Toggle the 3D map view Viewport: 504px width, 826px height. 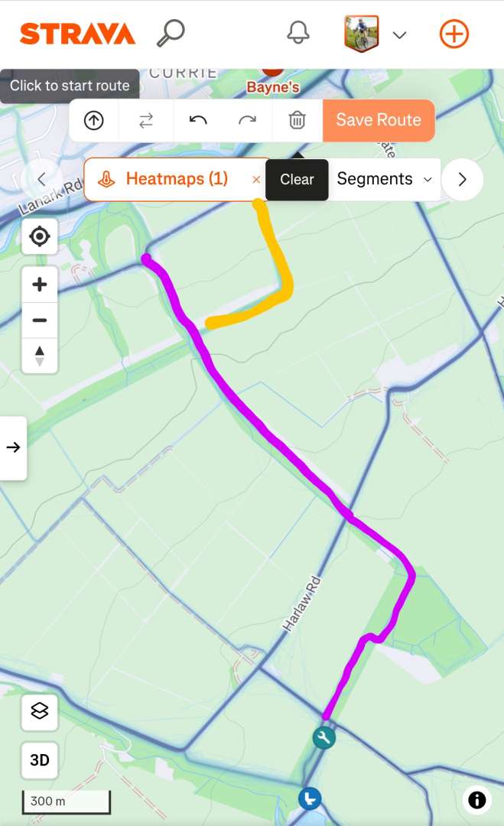point(40,760)
